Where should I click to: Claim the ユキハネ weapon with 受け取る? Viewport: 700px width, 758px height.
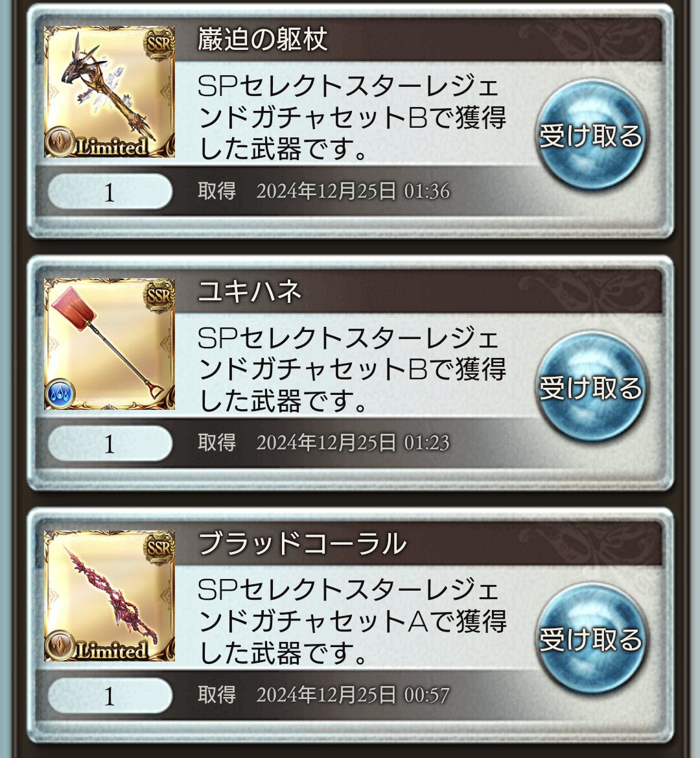click(x=591, y=387)
